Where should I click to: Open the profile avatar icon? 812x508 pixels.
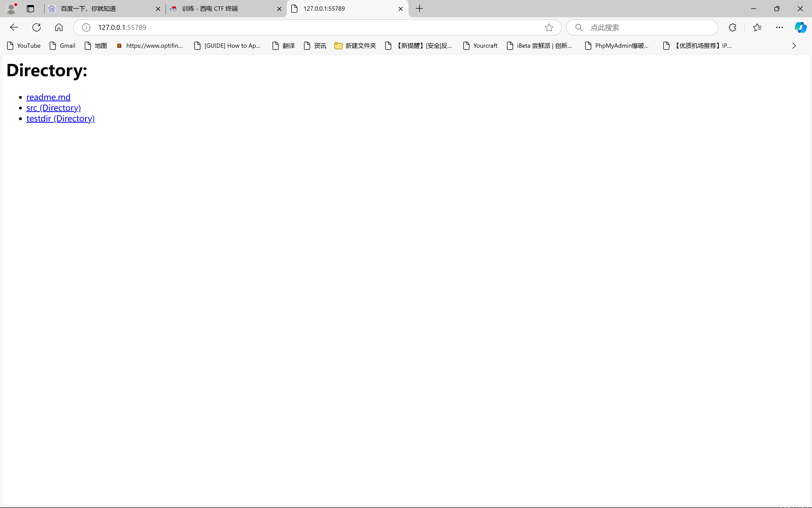(x=12, y=8)
